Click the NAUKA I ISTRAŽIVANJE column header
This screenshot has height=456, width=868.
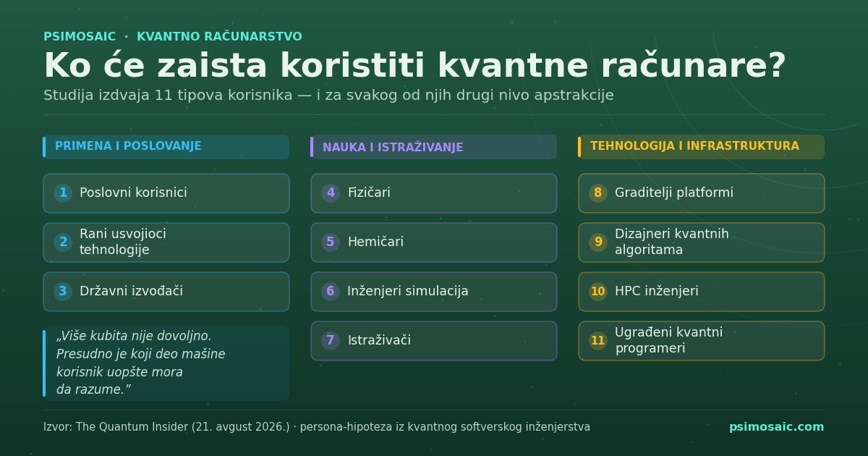[x=434, y=147]
